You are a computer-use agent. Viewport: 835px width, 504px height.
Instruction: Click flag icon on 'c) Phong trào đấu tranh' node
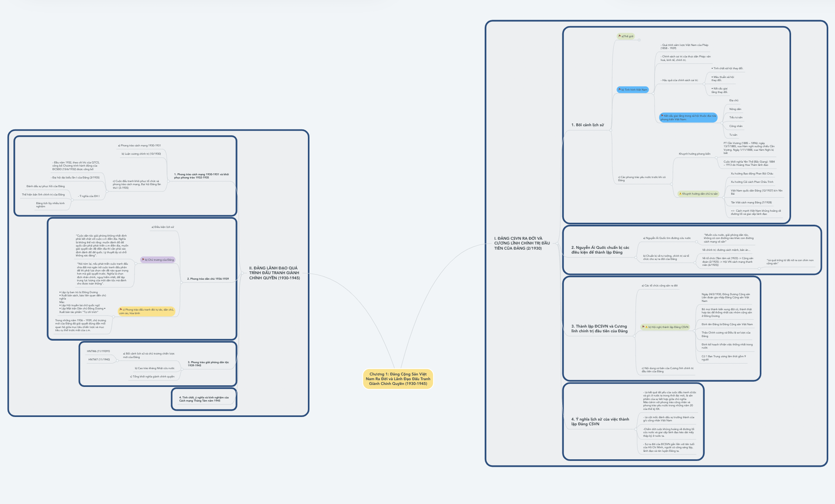coord(121,309)
